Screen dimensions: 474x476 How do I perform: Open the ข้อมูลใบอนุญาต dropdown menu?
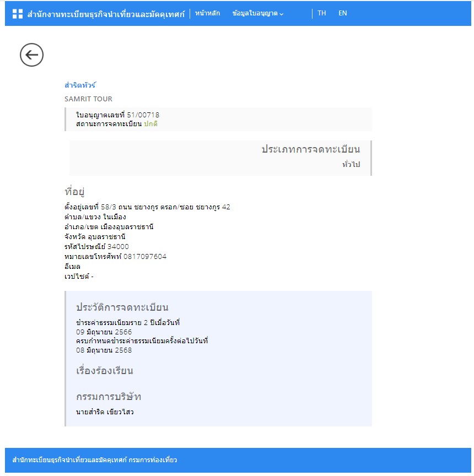click(258, 13)
